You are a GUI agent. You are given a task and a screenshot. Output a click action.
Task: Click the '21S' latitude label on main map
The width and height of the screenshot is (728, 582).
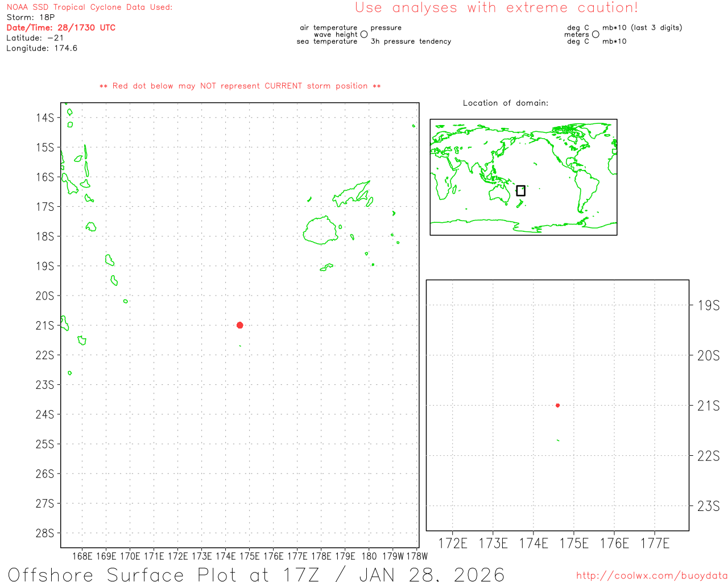point(45,326)
